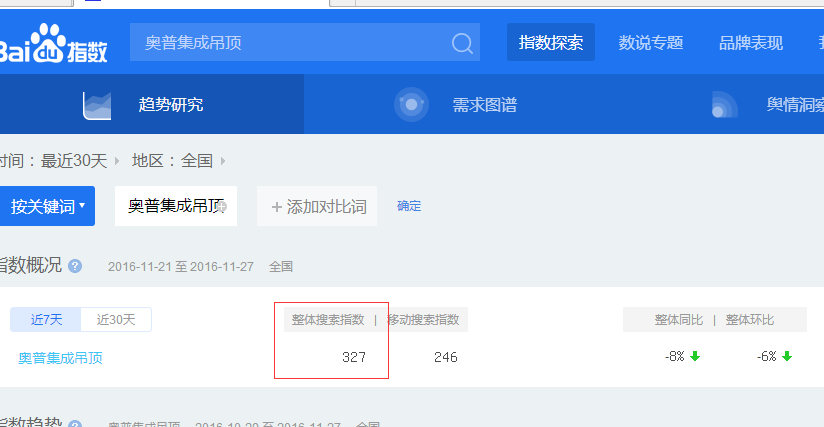Click the 趋势研究 chart icon
This screenshot has height=427, width=824.
pos(97,106)
